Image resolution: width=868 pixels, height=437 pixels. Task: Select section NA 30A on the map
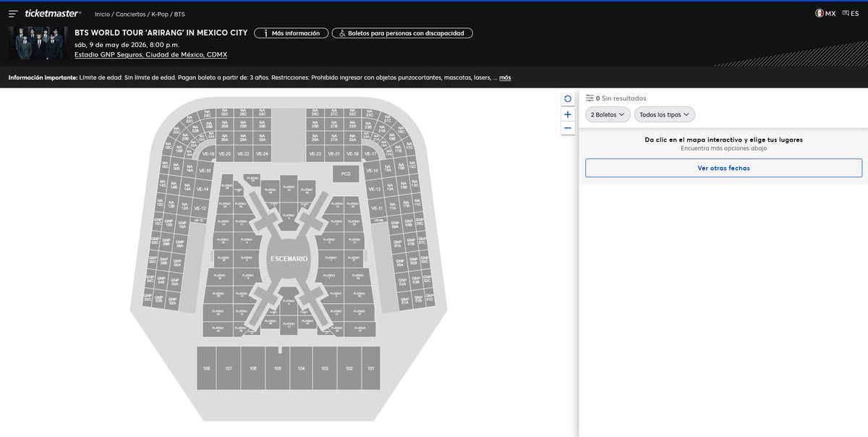click(x=262, y=139)
